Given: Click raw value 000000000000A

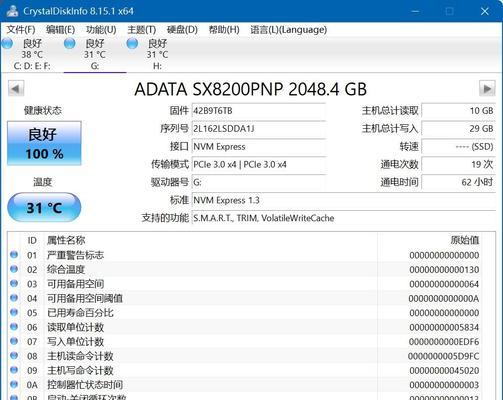Looking at the screenshot, I should pos(444,298).
